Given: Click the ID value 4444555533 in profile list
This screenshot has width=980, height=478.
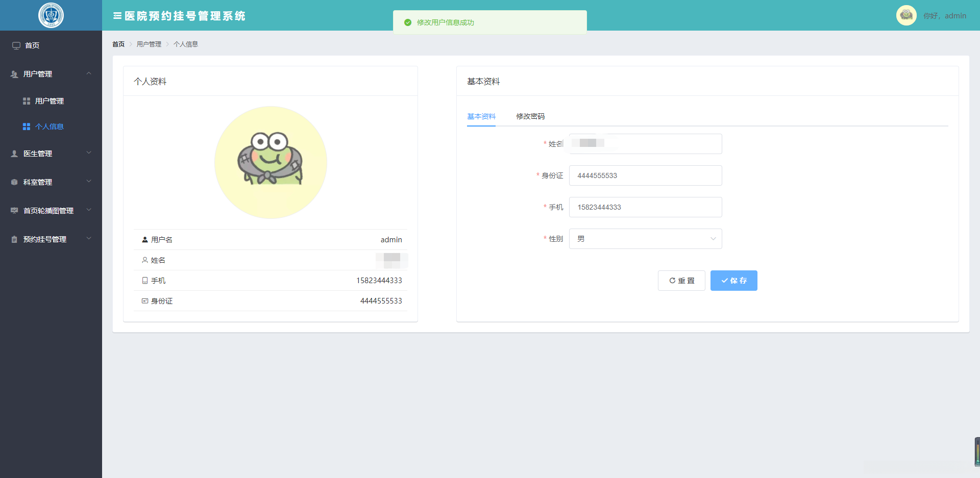Looking at the screenshot, I should click(381, 301).
